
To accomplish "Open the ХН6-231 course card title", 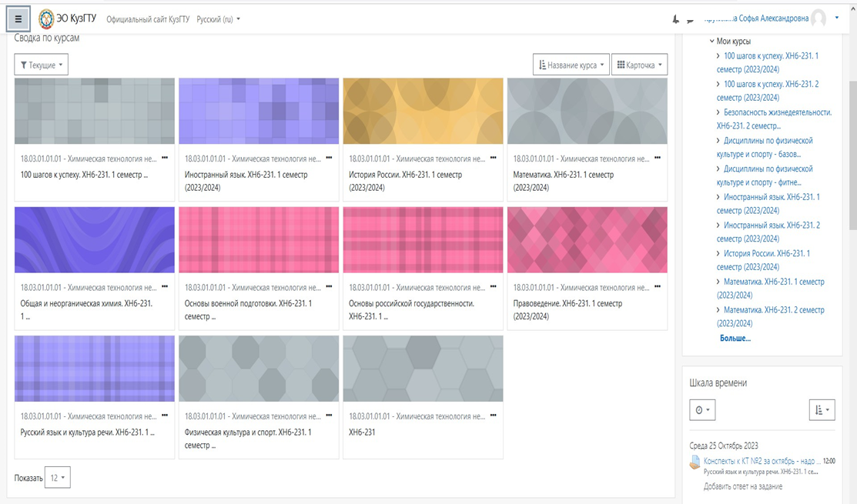I will (x=362, y=432).
